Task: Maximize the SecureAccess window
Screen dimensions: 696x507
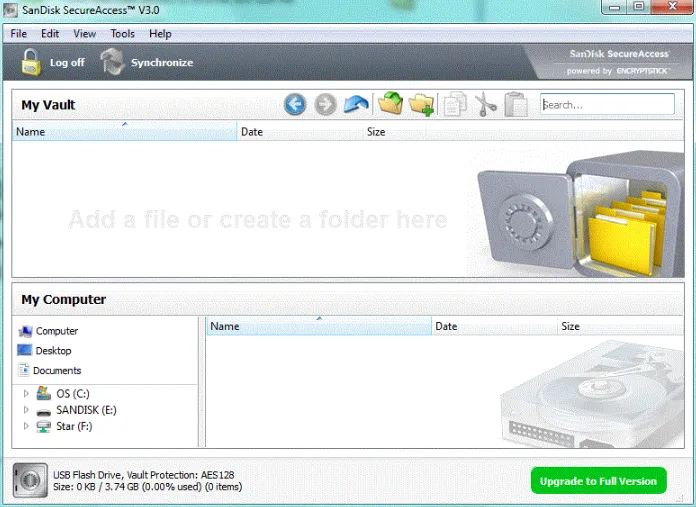Action: pos(639,7)
